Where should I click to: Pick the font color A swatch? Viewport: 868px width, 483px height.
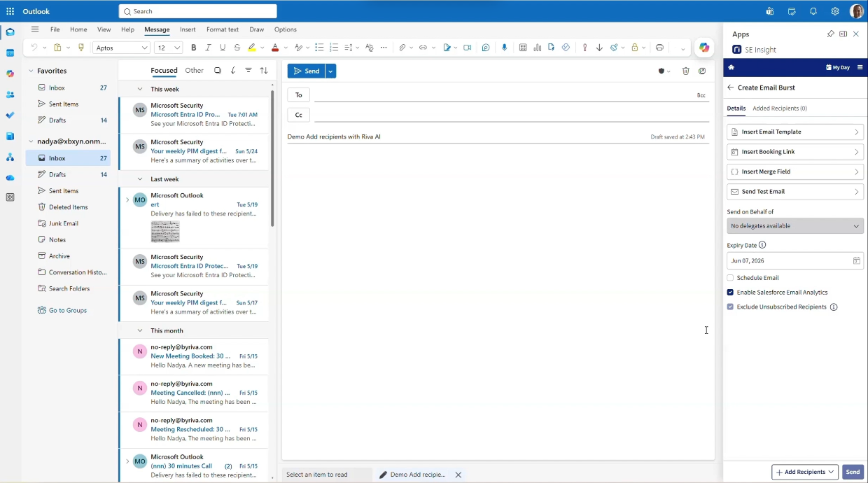point(276,48)
